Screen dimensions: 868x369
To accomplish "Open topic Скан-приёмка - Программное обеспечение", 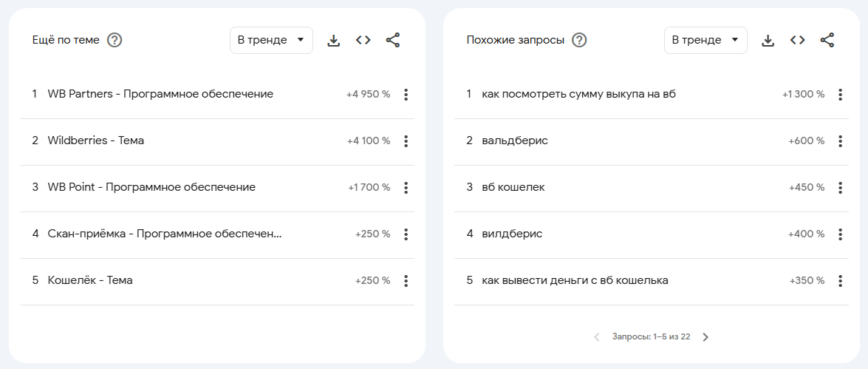I will pos(165,234).
